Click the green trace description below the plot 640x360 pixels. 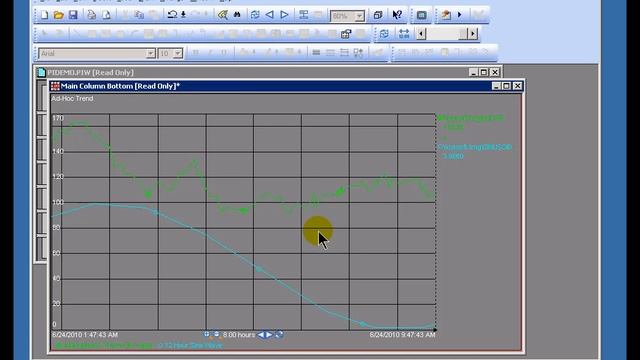pos(104,346)
